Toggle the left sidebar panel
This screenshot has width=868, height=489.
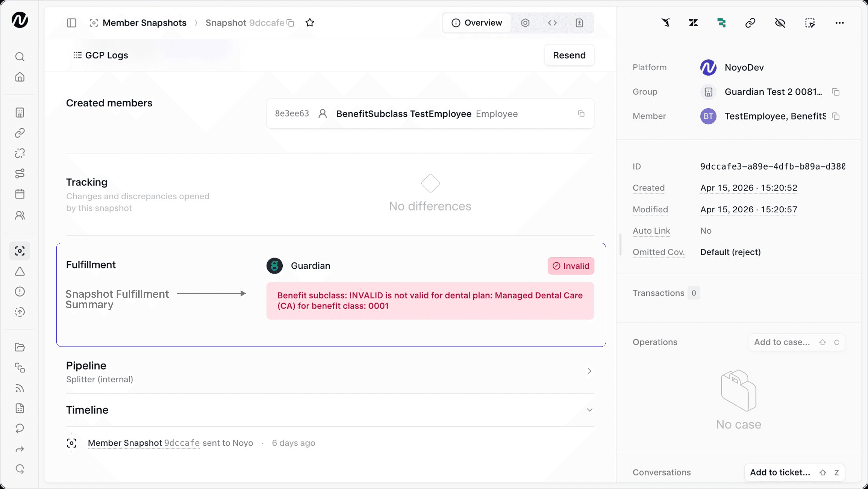click(x=71, y=23)
